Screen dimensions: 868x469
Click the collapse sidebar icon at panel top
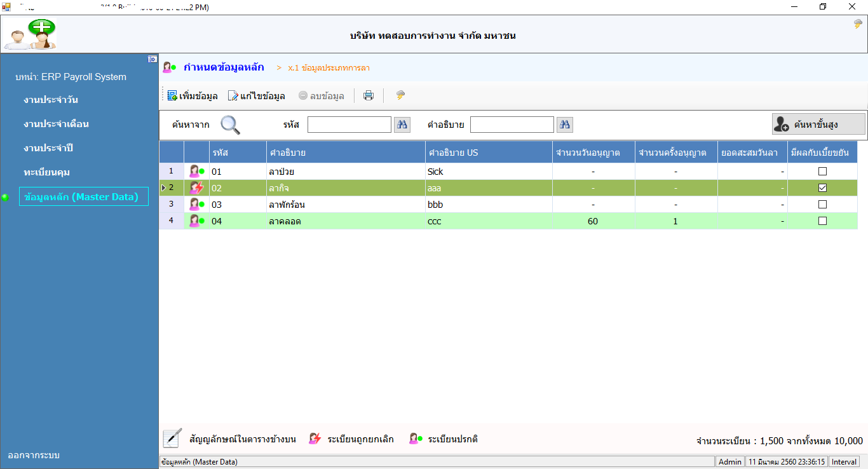(x=153, y=59)
